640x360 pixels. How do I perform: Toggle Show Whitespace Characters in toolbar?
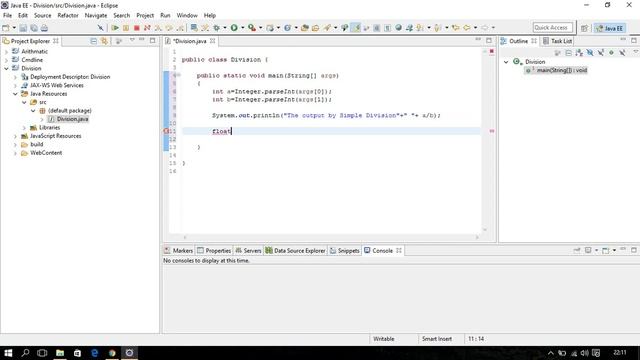point(387,28)
